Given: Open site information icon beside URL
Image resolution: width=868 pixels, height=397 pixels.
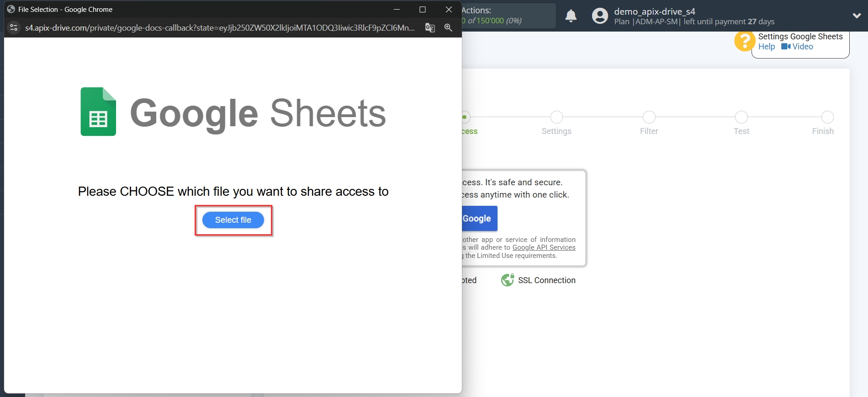Looking at the screenshot, I should [x=14, y=28].
